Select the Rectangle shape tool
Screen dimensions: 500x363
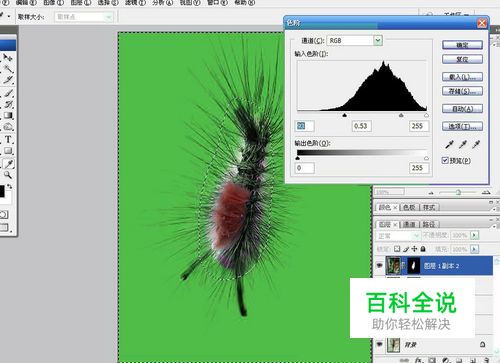(x=8, y=151)
